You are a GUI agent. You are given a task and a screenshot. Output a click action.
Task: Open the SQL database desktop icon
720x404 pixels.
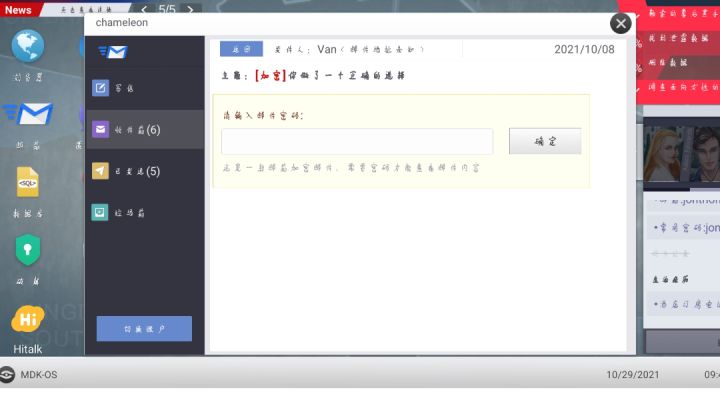click(28, 182)
